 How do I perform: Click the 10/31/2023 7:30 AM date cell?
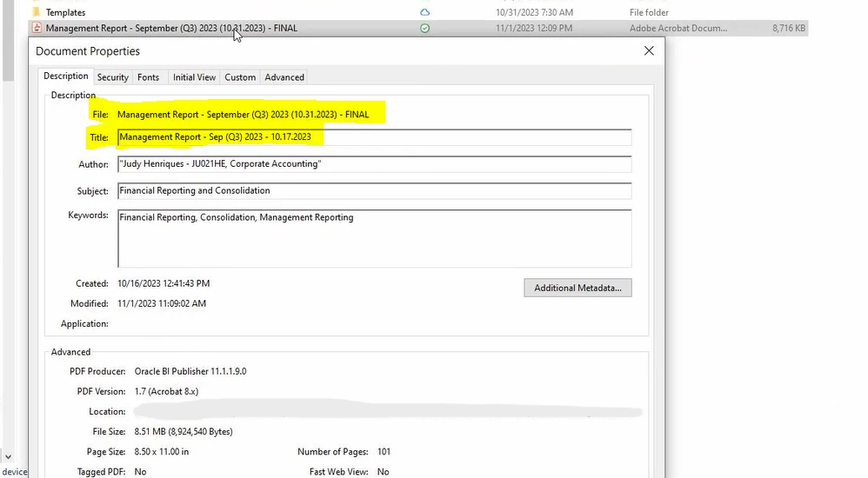pos(534,12)
